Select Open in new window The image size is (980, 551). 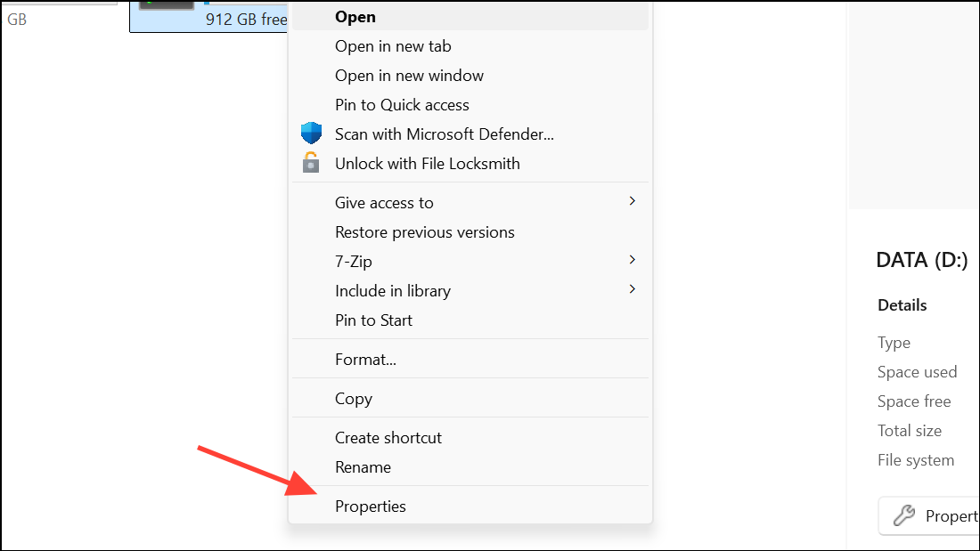[x=470, y=76]
